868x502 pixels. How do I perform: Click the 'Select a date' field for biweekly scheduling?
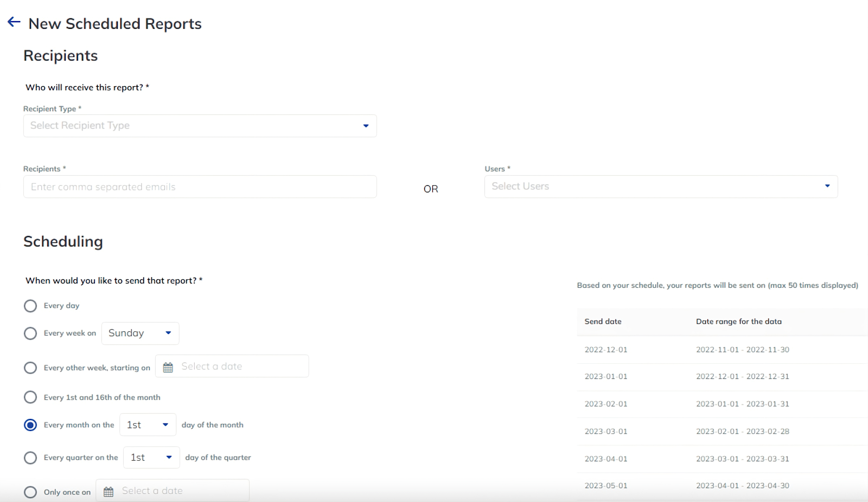[x=239, y=366]
